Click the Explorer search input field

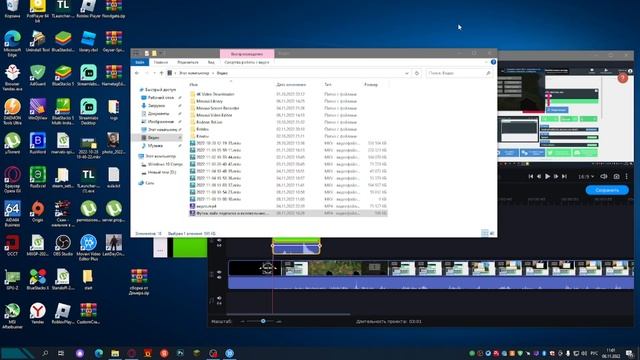click(459, 73)
